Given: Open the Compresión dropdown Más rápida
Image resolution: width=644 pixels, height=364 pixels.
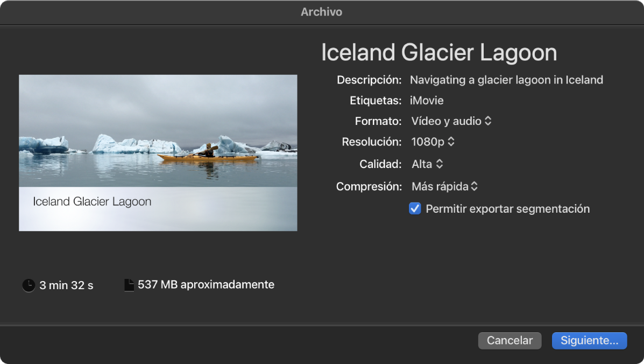Looking at the screenshot, I should point(444,186).
